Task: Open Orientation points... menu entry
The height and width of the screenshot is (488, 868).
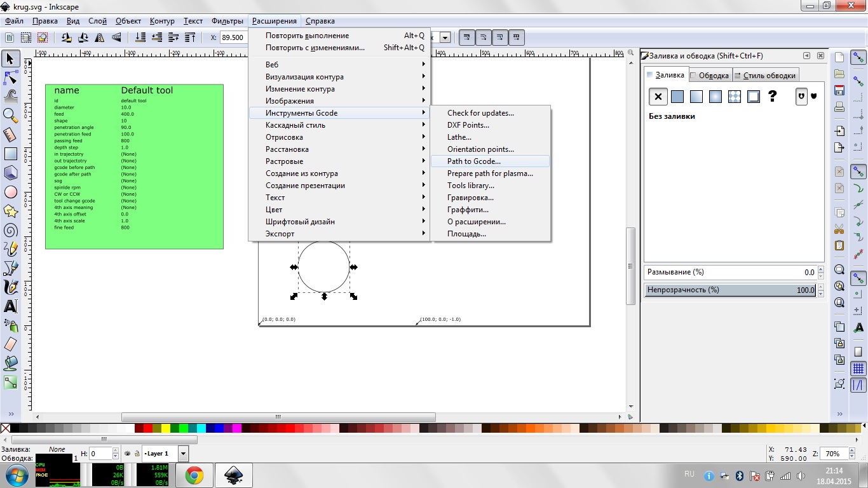Action: pyautogui.click(x=490, y=149)
